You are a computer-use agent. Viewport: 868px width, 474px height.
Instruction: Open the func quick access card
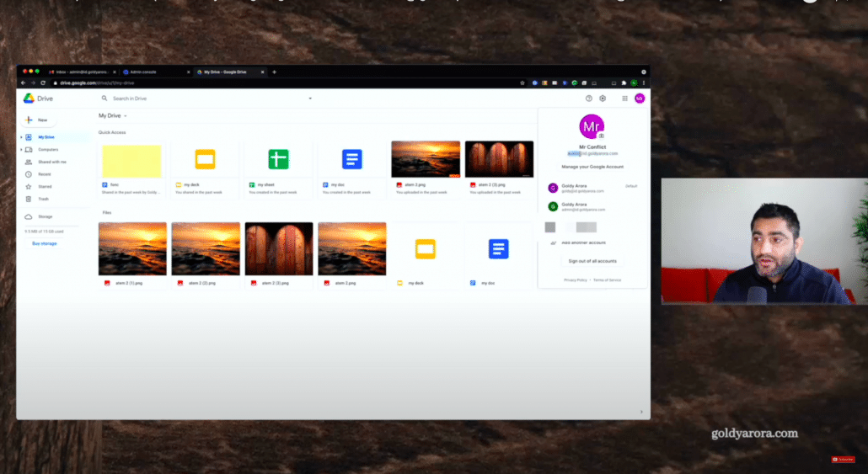pos(131,169)
